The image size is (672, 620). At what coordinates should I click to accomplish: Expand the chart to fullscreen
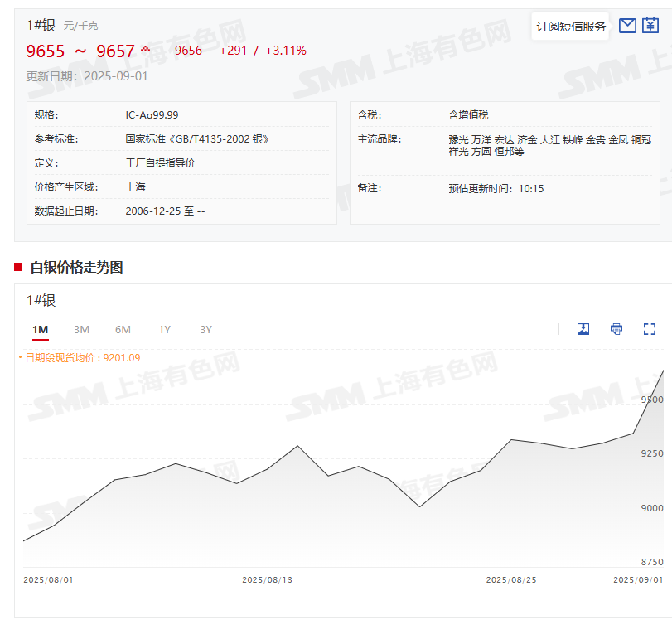(x=650, y=329)
